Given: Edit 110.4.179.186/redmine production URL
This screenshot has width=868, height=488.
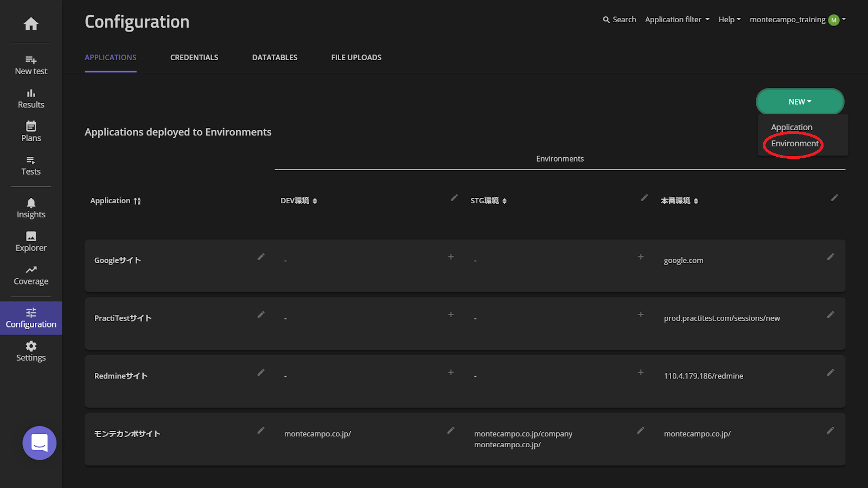Looking at the screenshot, I should click(831, 373).
